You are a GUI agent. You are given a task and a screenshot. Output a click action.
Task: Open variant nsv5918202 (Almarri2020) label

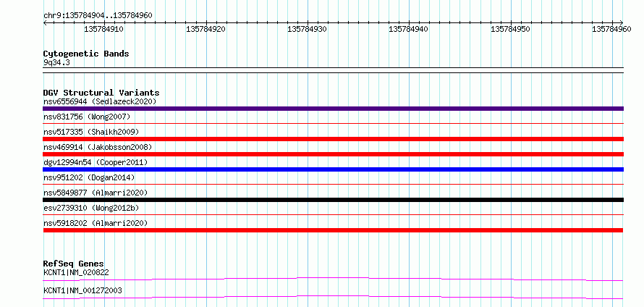(x=96, y=223)
